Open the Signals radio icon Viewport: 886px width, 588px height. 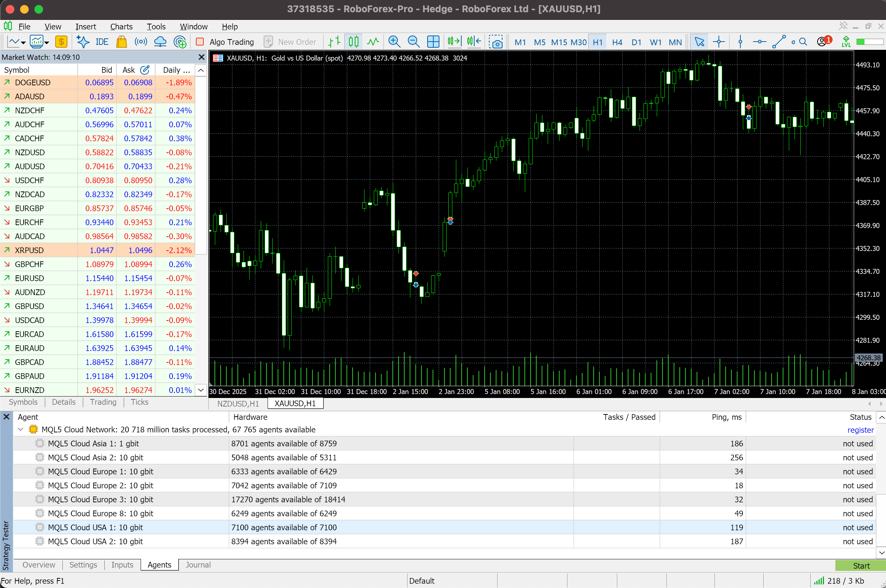[x=141, y=42]
